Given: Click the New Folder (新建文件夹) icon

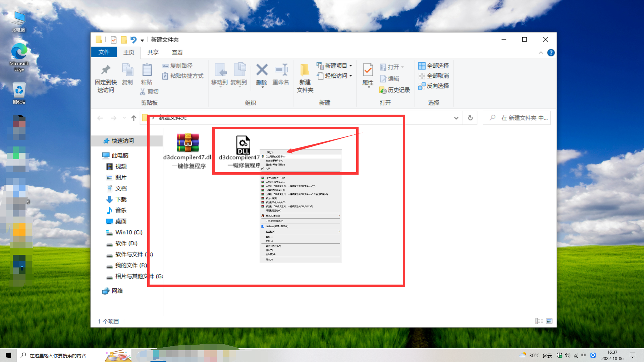Looking at the screenshot, I should [x=305, y=70].
